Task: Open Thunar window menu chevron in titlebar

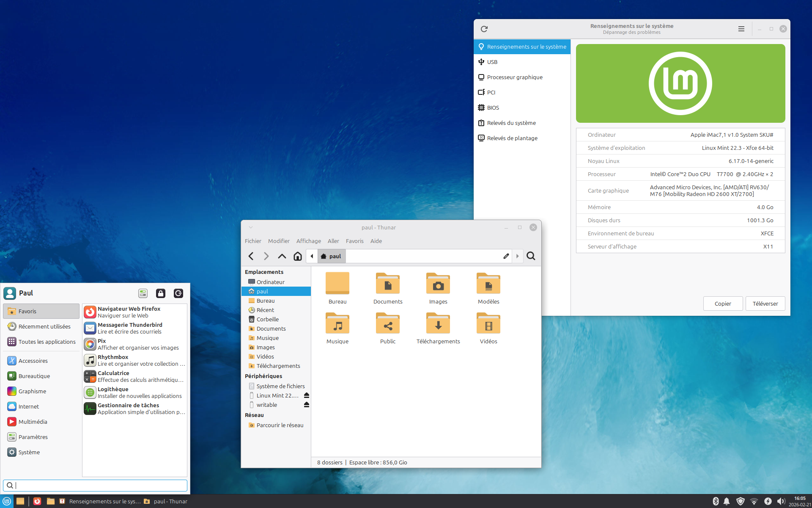Action: pos(251,227)
